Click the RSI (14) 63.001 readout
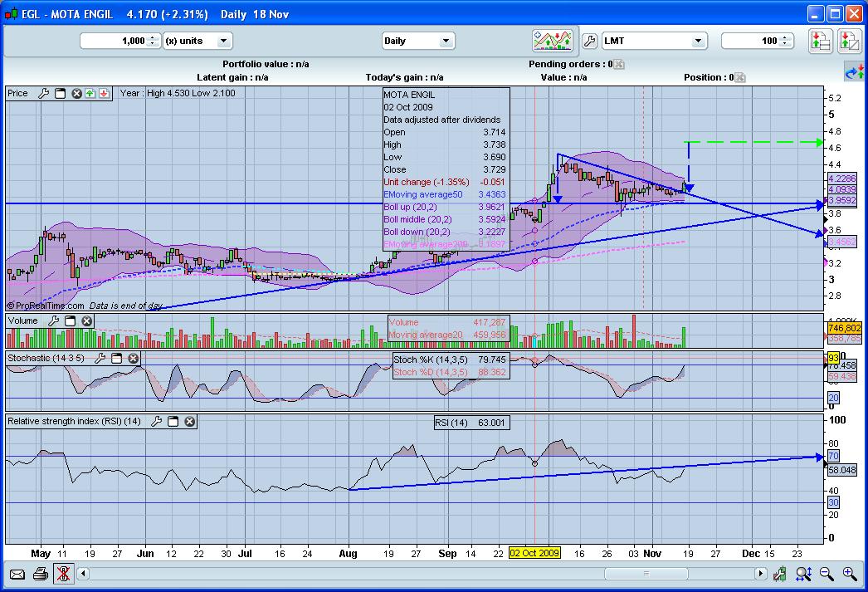This screenshot has height=592, width=868. pyautogui.click(x=471, y=423)
